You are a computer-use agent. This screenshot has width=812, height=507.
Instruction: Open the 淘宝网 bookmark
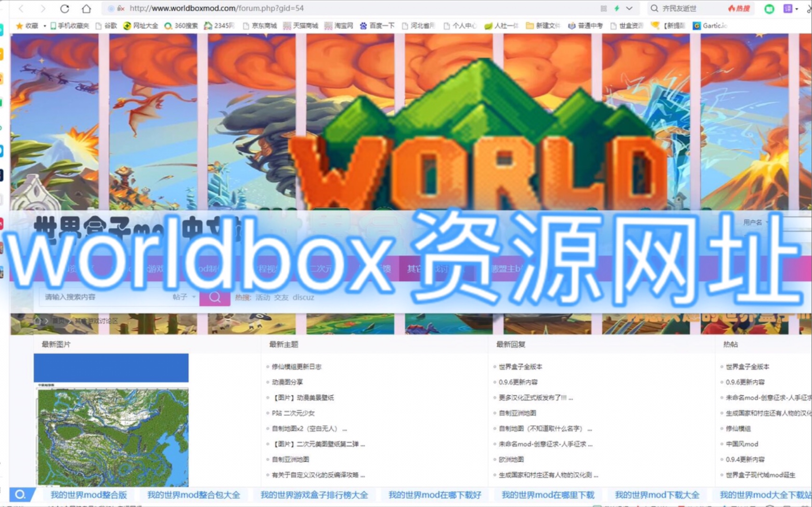[339, 26]
